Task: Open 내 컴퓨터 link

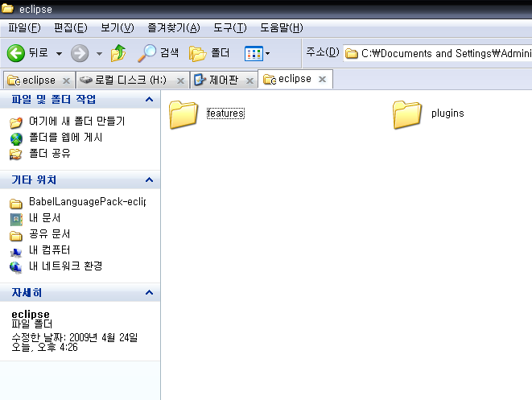Action: pos(50,250)
